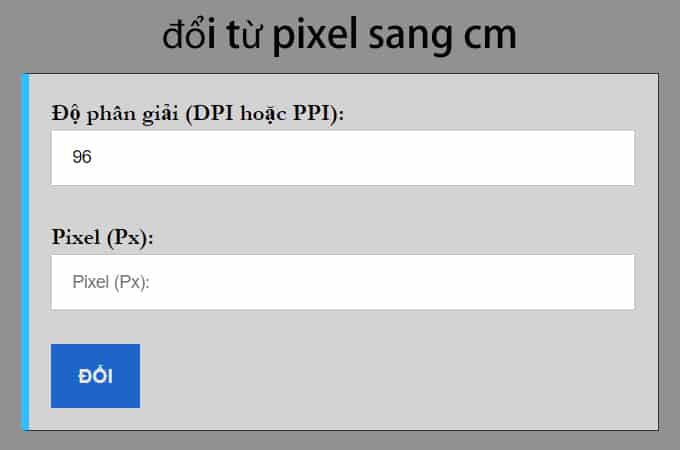This screenshot has width=680, height=450.
Task: Focus the resolution field containing 96
Action: (x=342, y=158)
